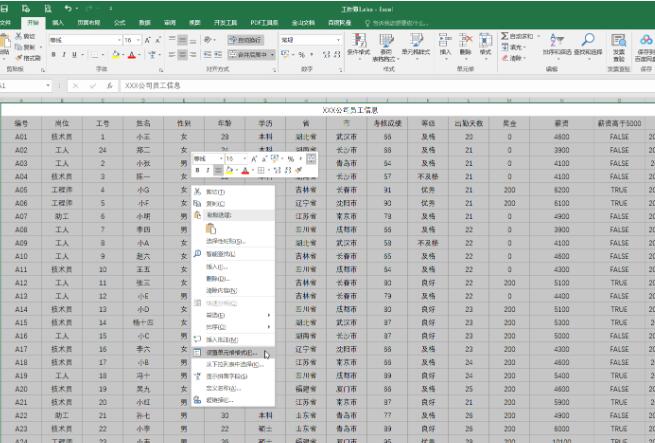This screenshot has width=655, height=443.
Task: Click the ribbon Fill Color yellow bucket
Action: (116, 55)
